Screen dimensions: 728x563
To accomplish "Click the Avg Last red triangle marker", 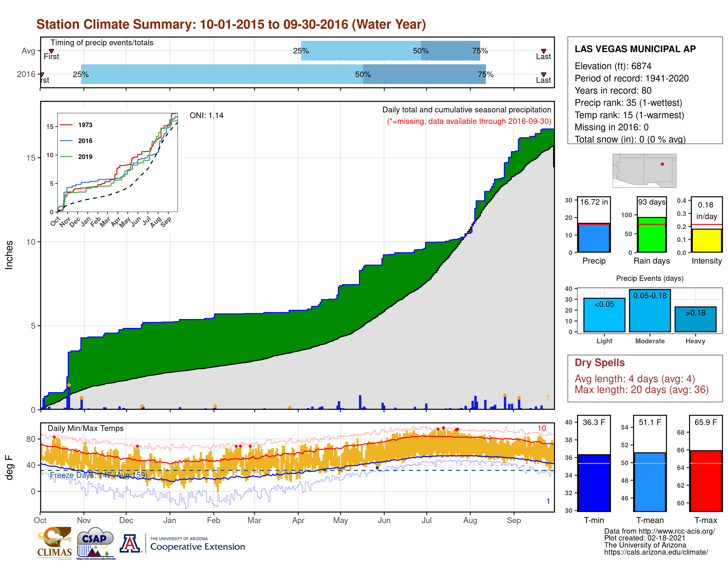I will 544,51.
